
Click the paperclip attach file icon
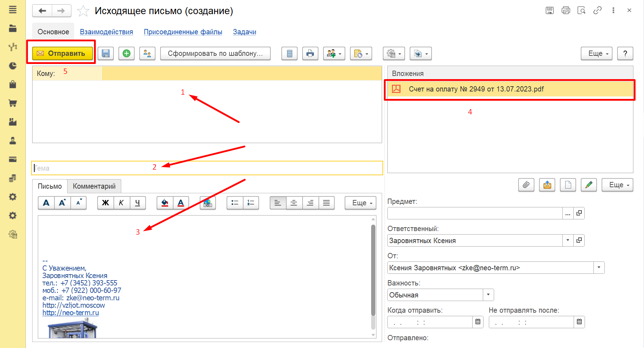[526, 185]
